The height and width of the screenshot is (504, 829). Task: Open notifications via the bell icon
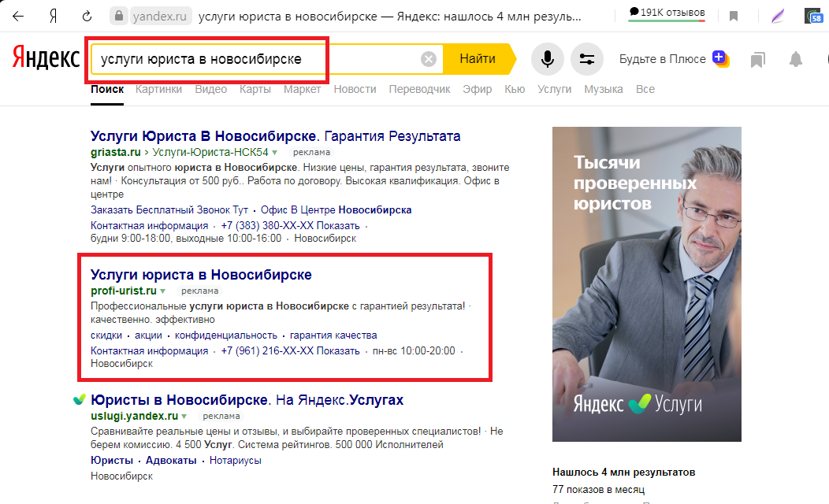(796, 59)
